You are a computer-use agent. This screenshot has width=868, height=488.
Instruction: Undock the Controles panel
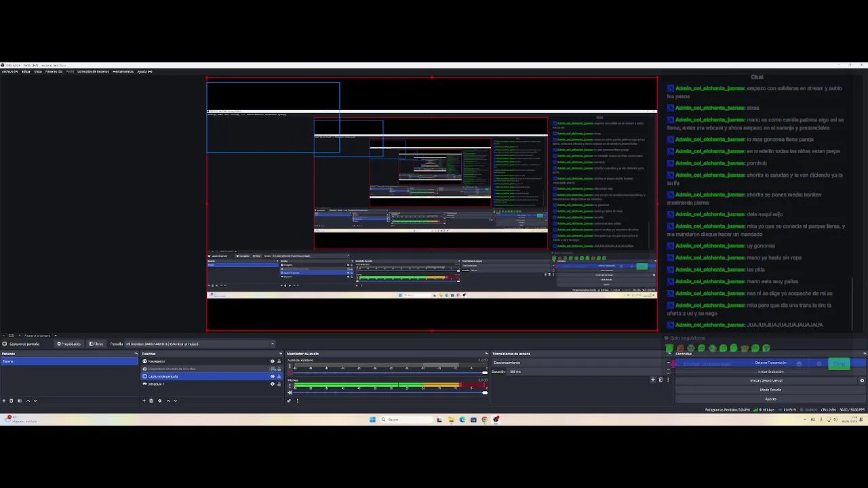[864, 354]
